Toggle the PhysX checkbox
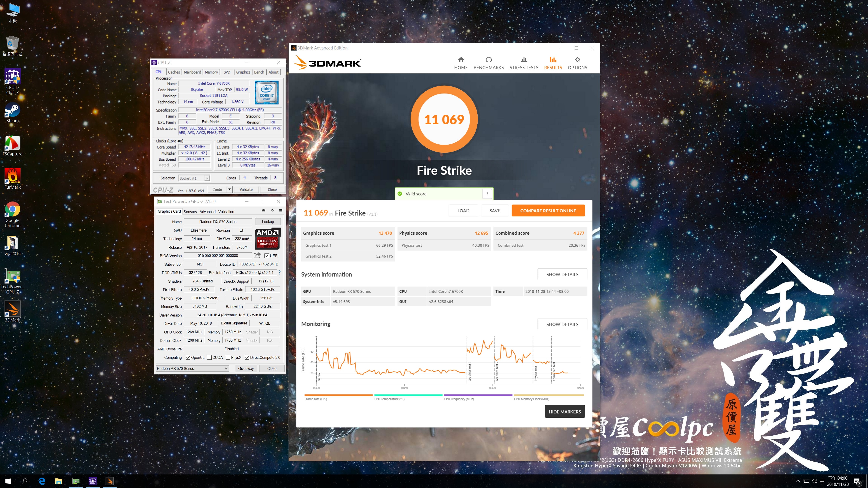The height and width of the screenshot is (488, 868). (x=228, y=357)
